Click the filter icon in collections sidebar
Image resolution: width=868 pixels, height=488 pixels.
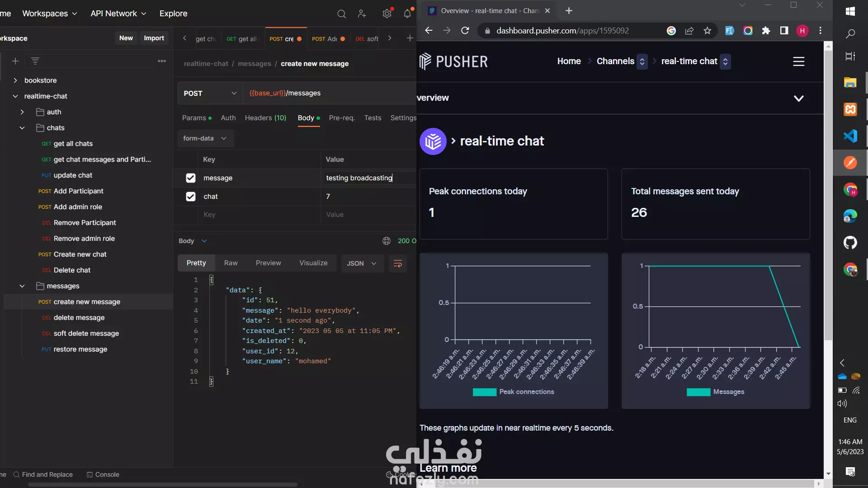[x=35, y=61]
